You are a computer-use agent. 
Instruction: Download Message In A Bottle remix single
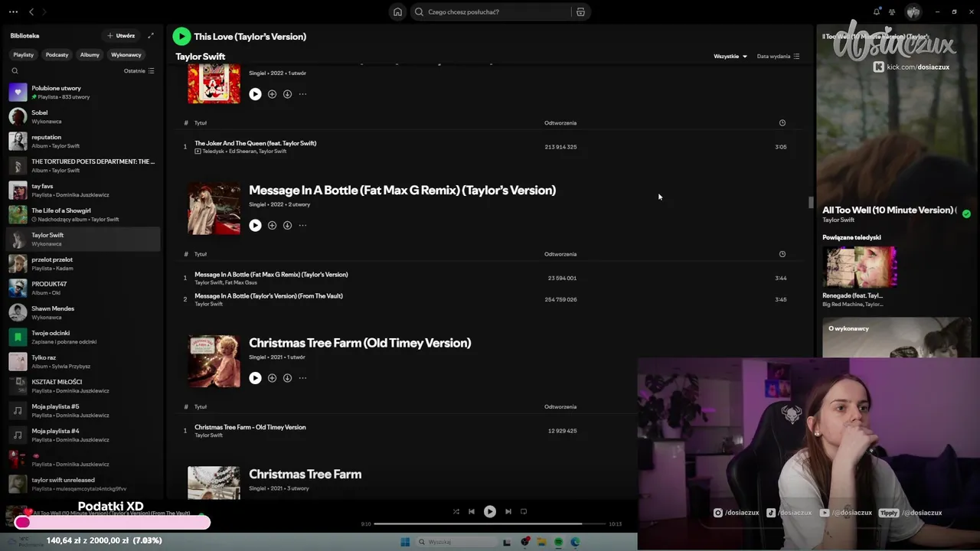(x=287, y=225)
